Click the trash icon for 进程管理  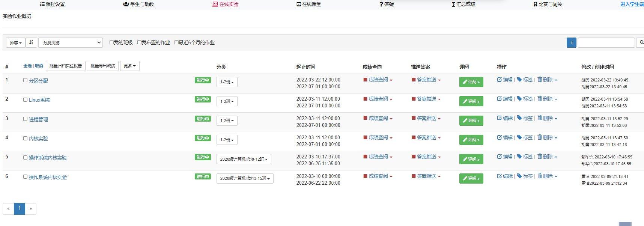[x=539, y=118]
